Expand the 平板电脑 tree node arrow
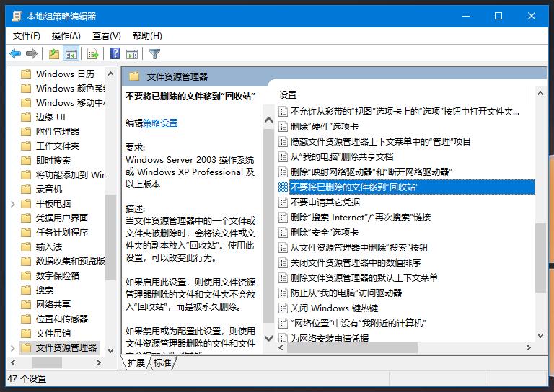This screenshot has height=392, width=554. [x=13, y=203]
